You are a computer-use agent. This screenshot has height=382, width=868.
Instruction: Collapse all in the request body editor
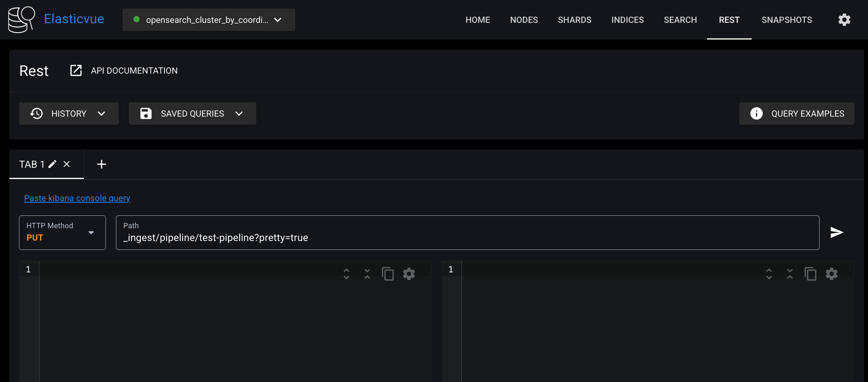(367, 274)
